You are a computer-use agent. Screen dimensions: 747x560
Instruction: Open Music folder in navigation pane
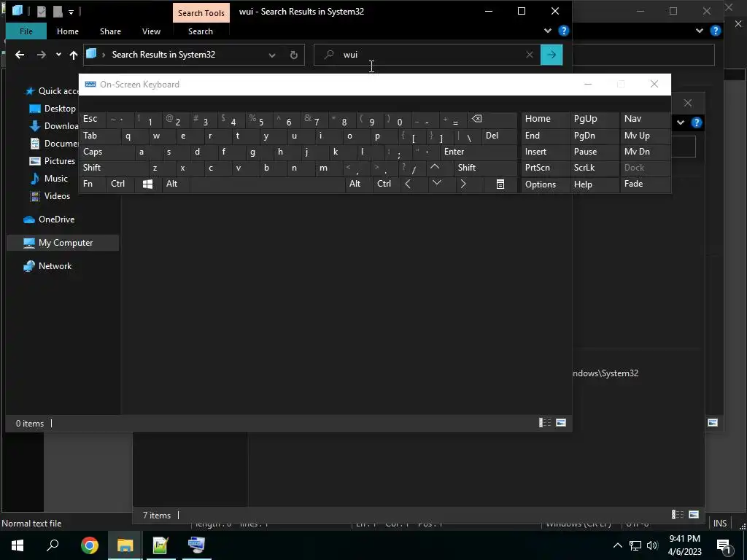click(x=55, y=179)
